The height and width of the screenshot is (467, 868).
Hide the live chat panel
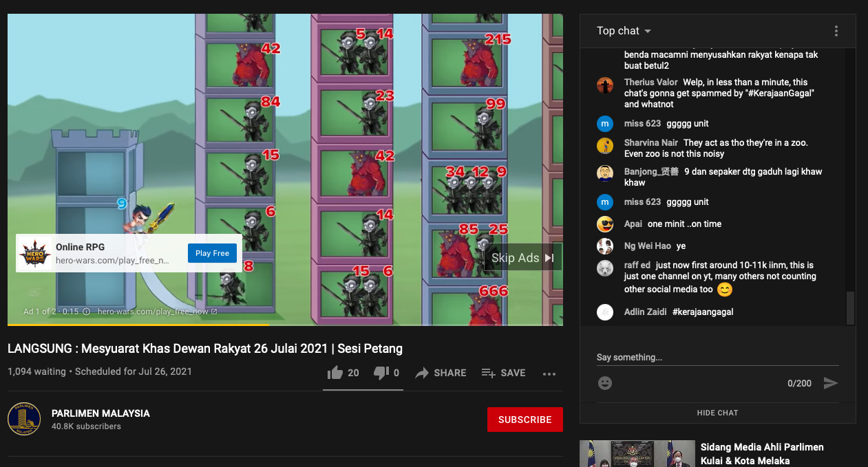point(717,413)
